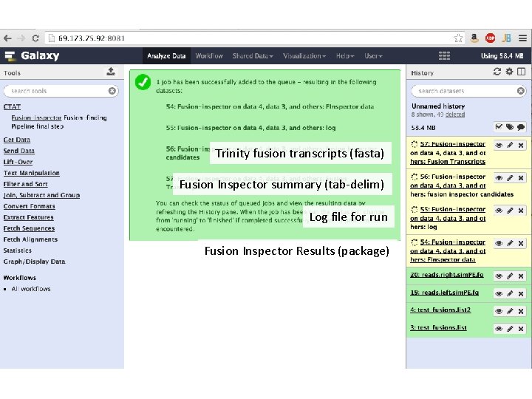Bookmark this page with the star icon
The height and width of the screenshot is (399, 532).
[458, 38]
